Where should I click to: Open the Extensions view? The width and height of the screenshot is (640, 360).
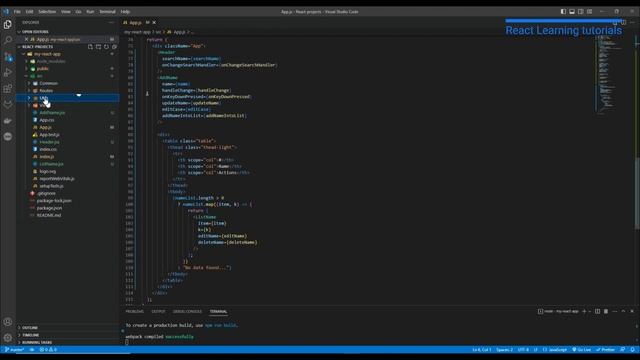tap(8, 88)
